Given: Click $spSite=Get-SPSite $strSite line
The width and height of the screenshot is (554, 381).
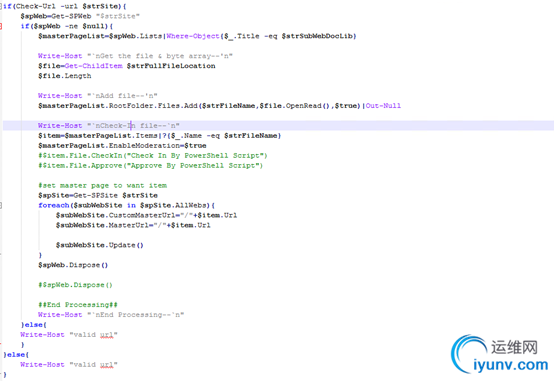Looking at the screenshot, I should (x=98, y=195).
